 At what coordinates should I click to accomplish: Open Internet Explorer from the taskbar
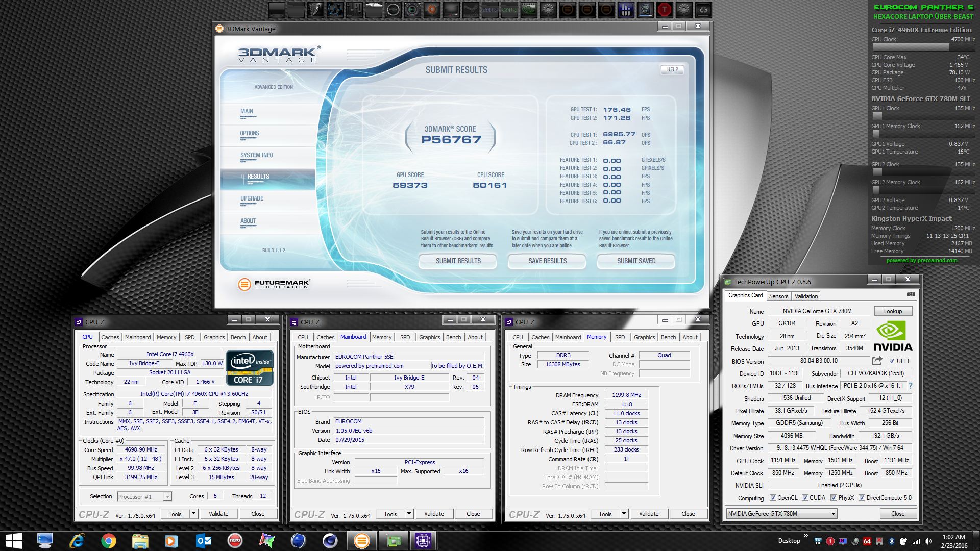pyautogui.click(x=77, y=541)
